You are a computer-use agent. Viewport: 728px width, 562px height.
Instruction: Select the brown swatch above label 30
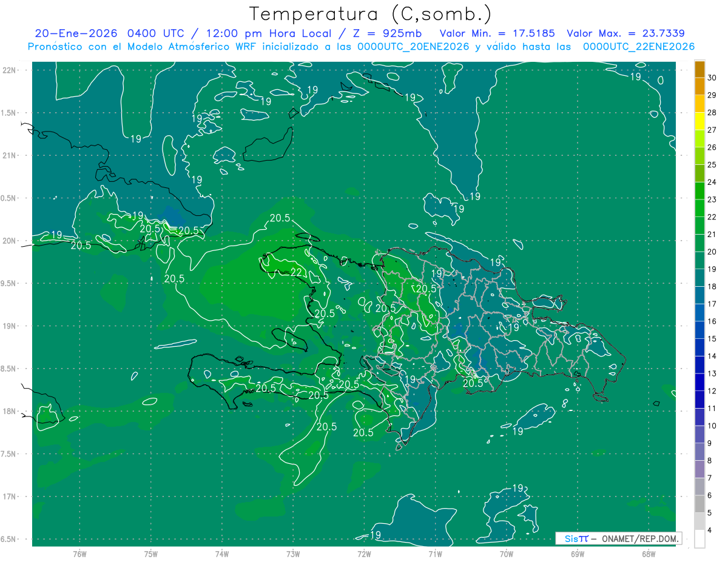click(x=699, y=69)
